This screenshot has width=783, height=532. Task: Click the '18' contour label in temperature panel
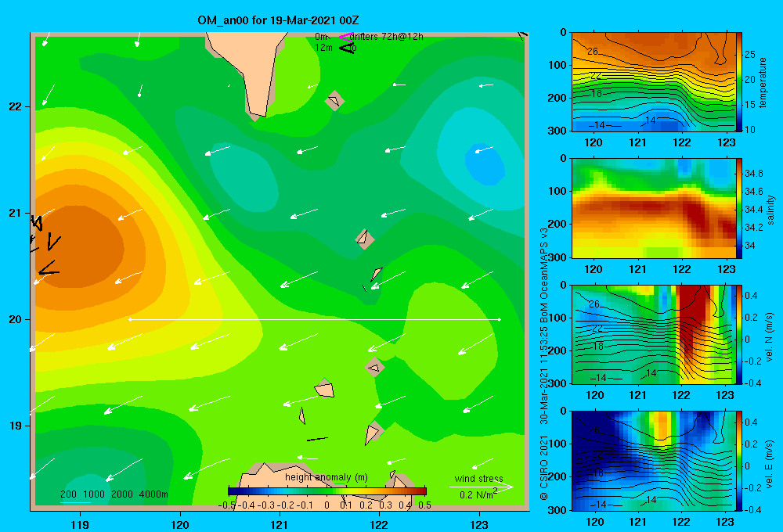point(596,93)
